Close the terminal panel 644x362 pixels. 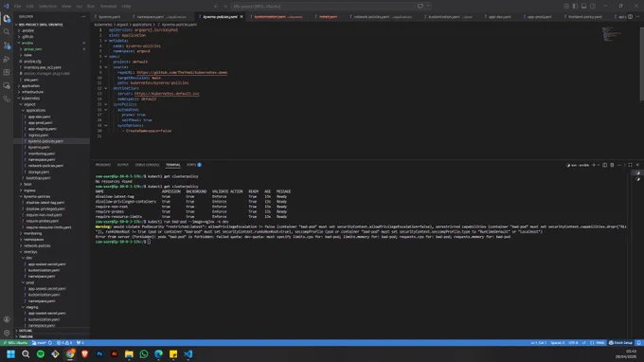pos(637,165)
